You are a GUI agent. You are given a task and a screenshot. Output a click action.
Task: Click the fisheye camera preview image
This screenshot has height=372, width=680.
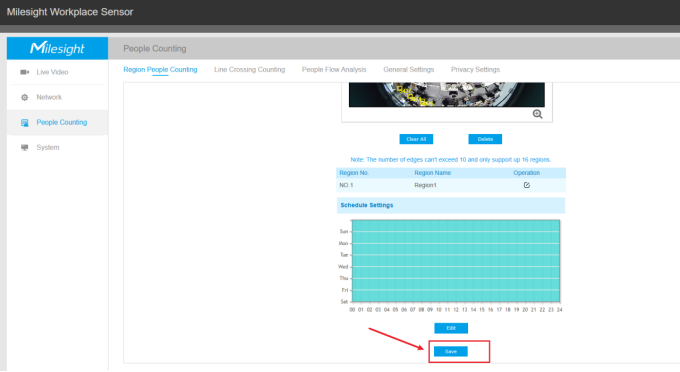coord(447,95)
